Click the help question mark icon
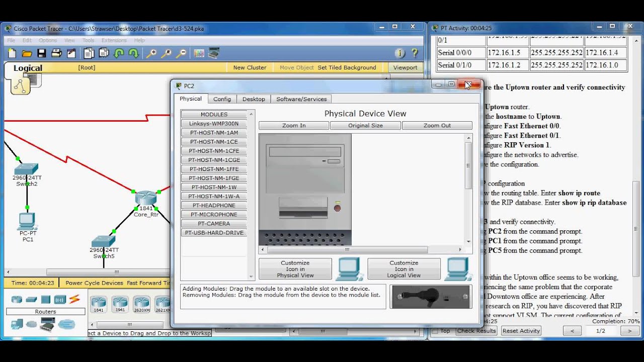 415,53
